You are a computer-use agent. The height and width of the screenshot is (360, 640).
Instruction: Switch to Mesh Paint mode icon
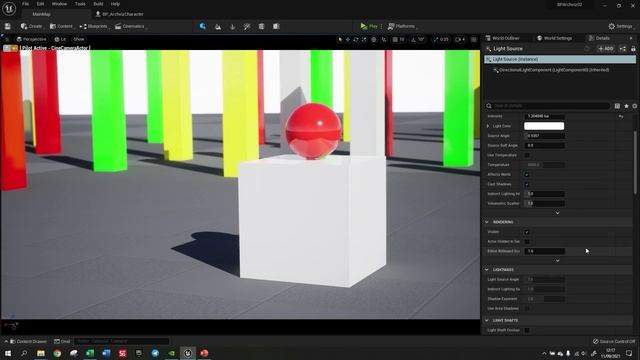point(247,27)
